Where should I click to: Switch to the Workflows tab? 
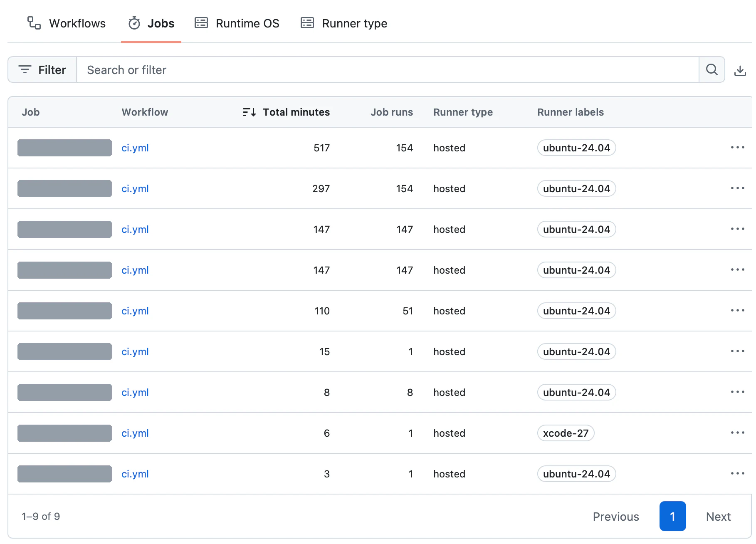click(x=67, y=23)
